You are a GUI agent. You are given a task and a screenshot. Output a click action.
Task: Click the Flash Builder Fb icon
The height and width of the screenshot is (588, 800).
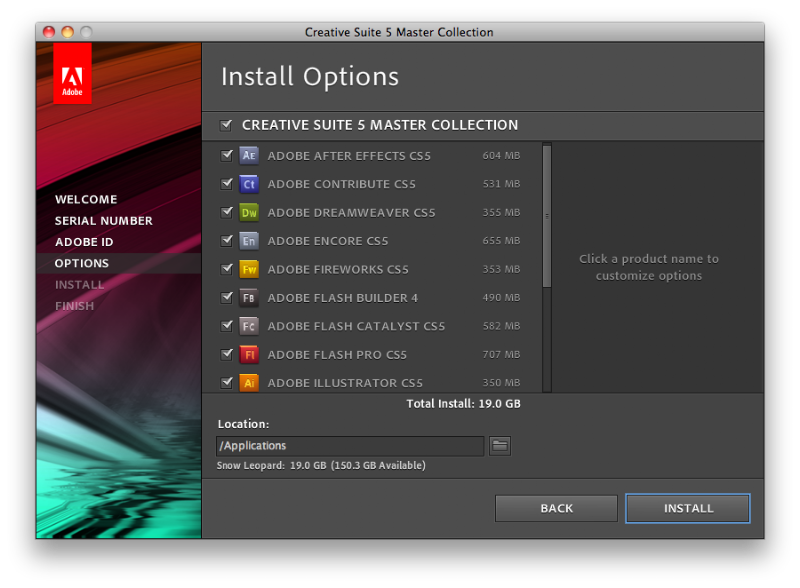[x=249, y=298]
